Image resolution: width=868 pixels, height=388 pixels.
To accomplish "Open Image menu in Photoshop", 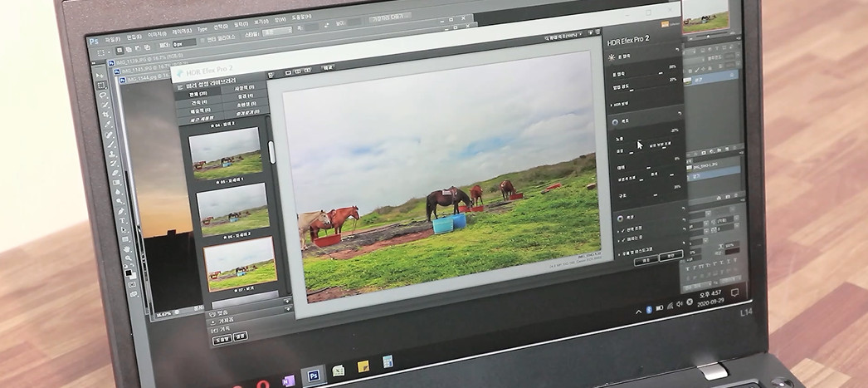I will (157, 34).
